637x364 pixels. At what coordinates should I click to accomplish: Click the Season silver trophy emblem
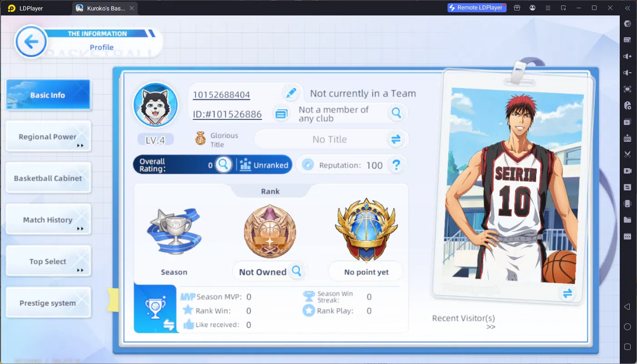pos(174,232)
